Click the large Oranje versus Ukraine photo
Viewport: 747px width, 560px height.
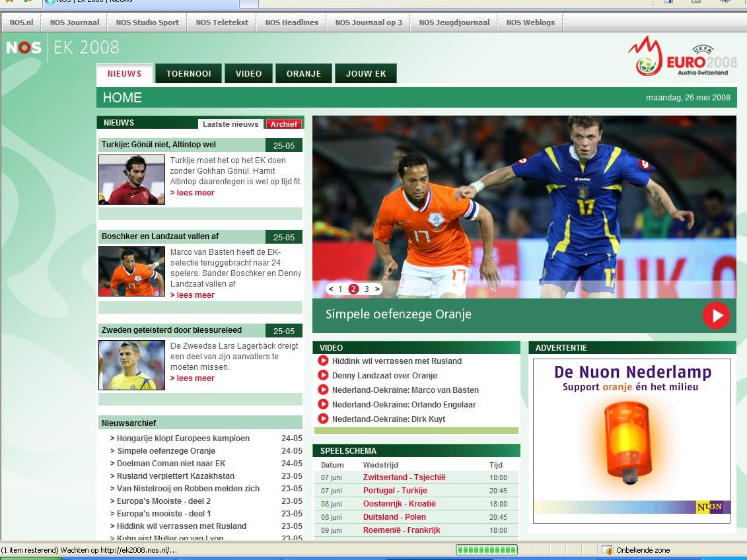(x=524, y=207)
